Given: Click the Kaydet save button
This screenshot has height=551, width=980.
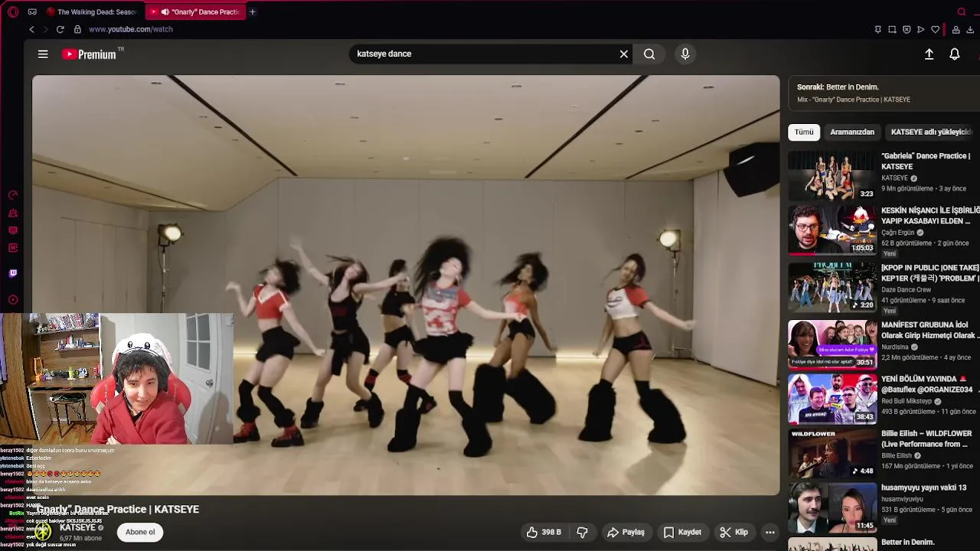Looking at the screenshot, I should 683,532.
